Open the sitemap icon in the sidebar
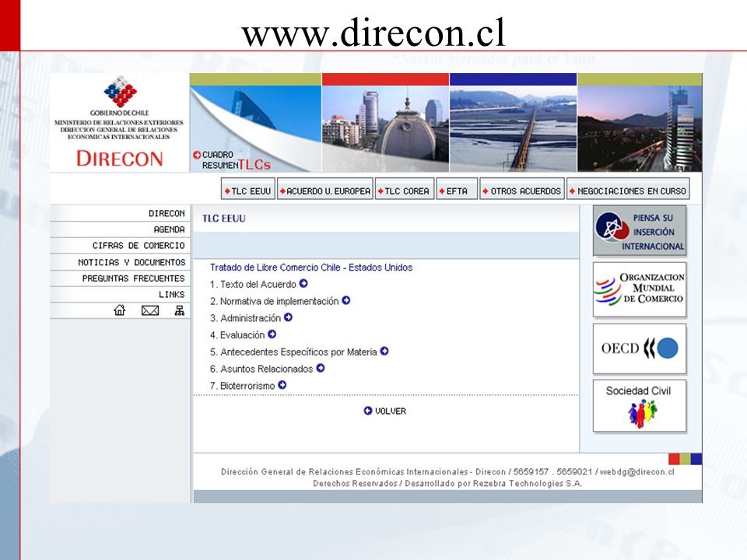The height and width of the screenshot is (560, 747). [180, 310]
